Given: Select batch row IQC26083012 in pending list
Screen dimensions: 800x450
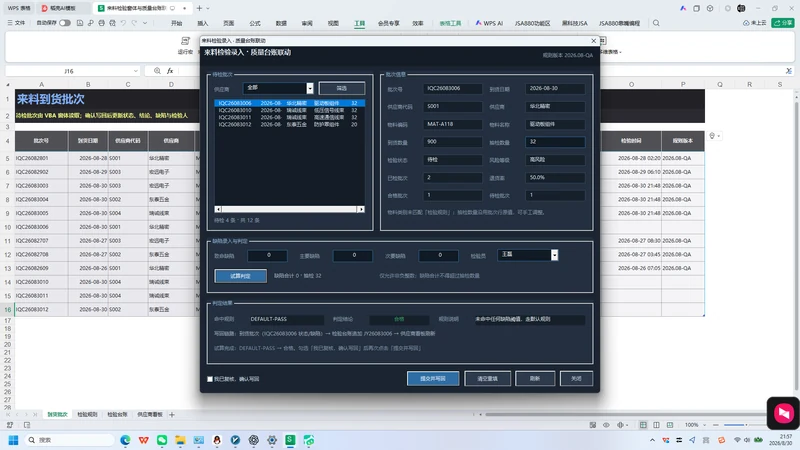Looking at the screenshot, I should pyautogui.click(x=289, y=124).
